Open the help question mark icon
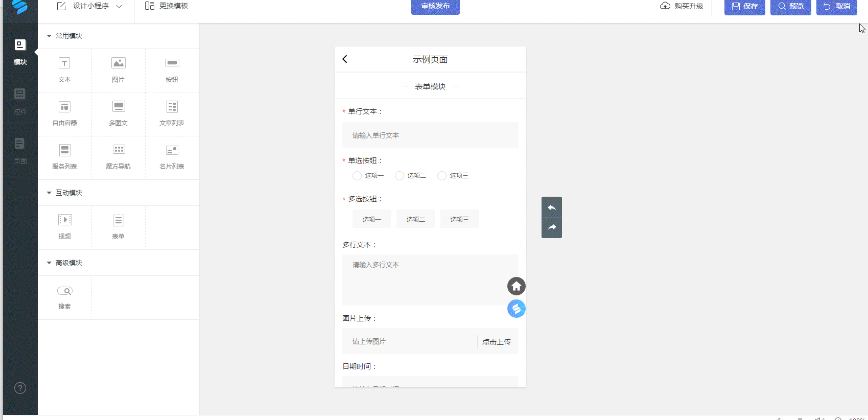Image resolution: width=868 pixels, height=420 pixels. (x=20, y=388)
